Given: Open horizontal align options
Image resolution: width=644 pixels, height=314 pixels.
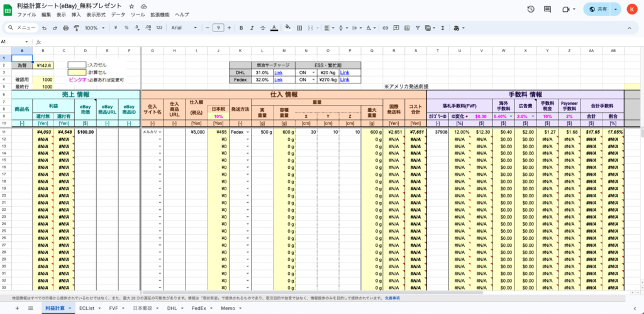Looking at the screenshot, I should (329, 28).
